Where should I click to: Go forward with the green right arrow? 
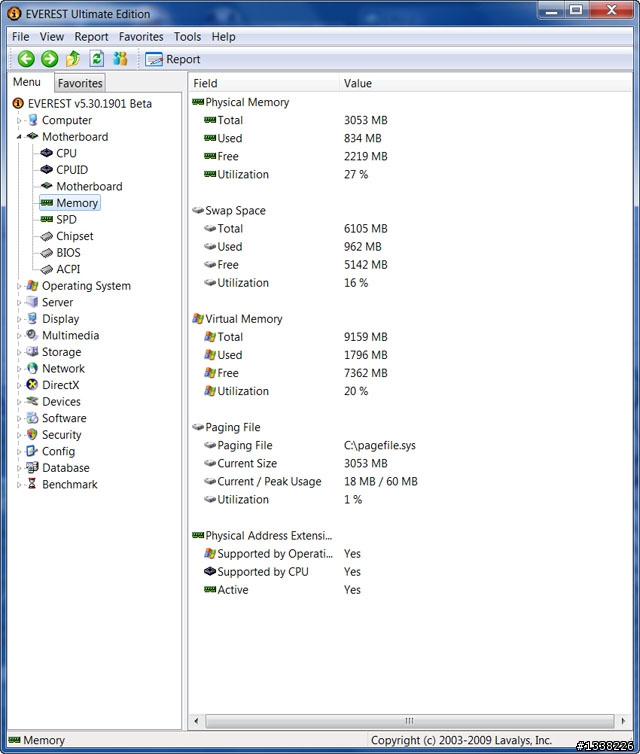(x=50, y=59)
